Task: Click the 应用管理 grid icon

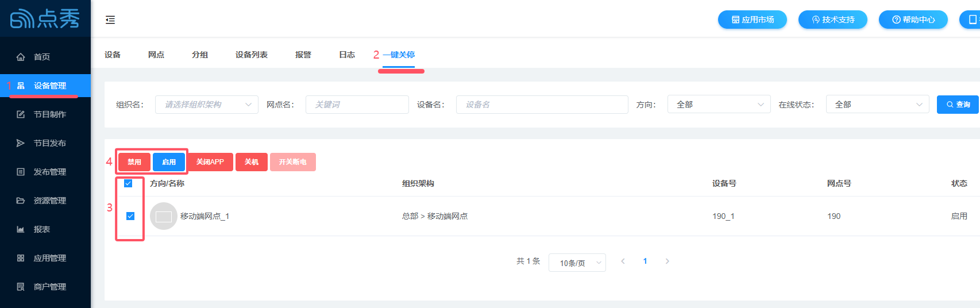Action: pyautogui.click(x=21, y=258)
